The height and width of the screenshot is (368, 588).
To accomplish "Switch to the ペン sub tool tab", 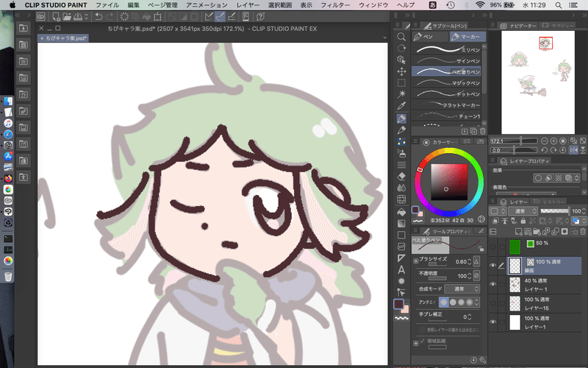I will coord(430,36).
